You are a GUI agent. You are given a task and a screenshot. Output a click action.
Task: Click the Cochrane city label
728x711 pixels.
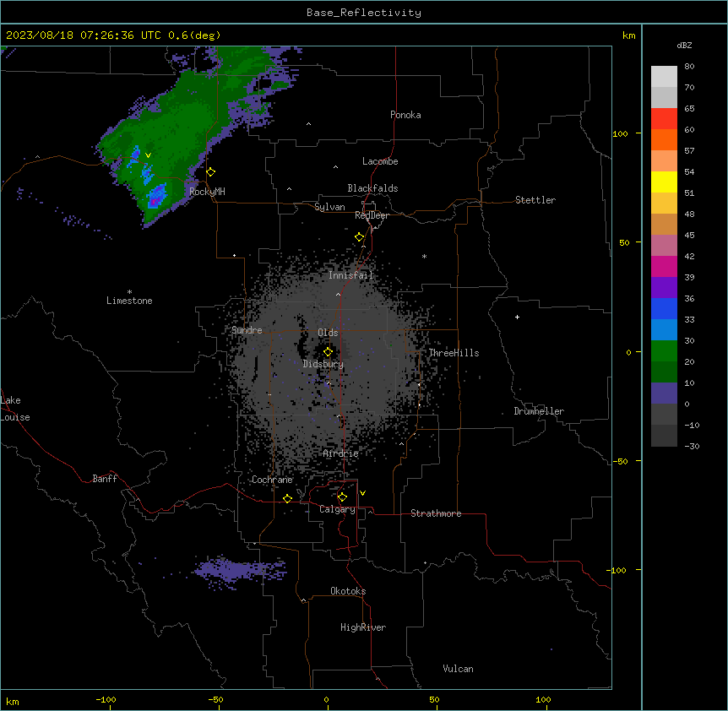272,480
